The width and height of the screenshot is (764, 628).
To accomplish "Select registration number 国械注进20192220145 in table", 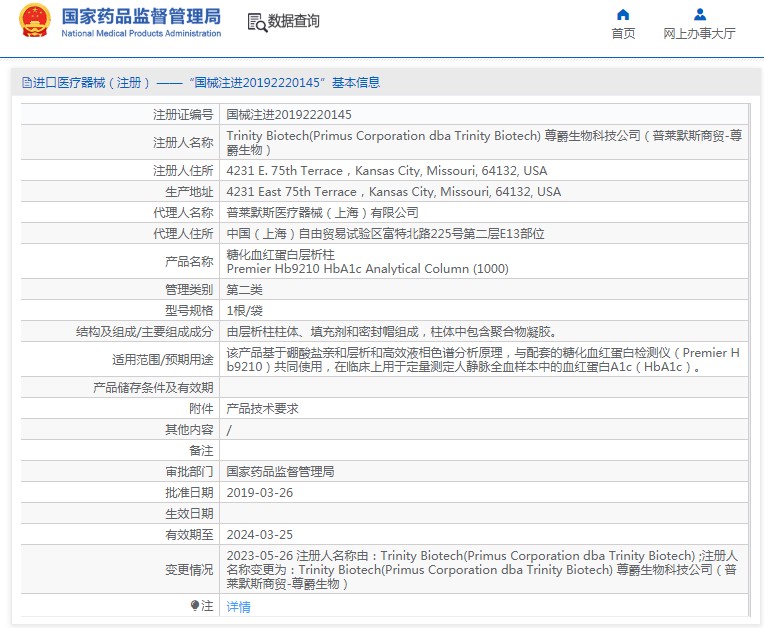I will 289,114.
